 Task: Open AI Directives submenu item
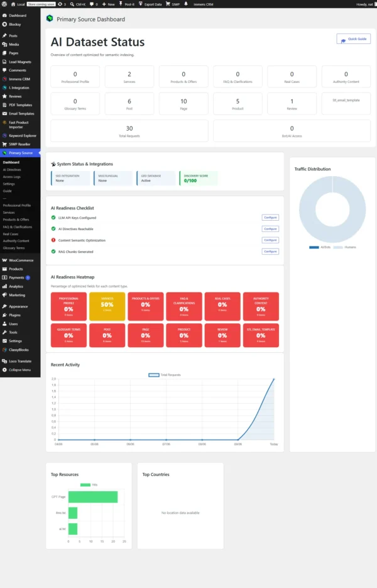coord(12,170)
